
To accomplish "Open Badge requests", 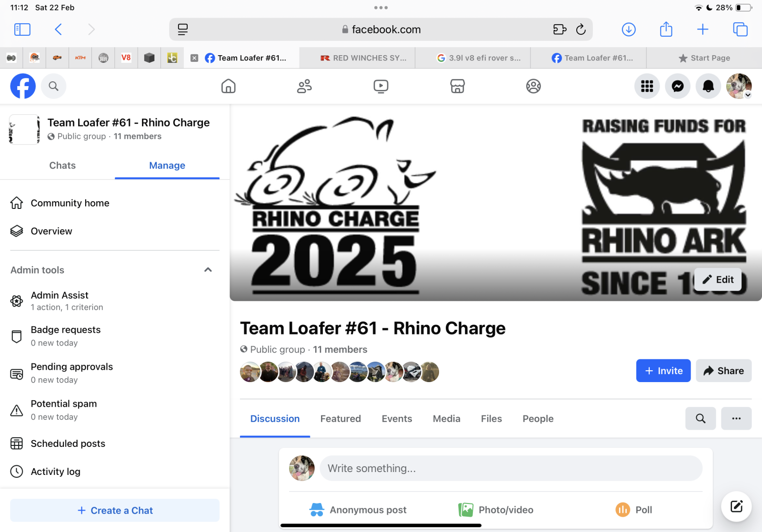I will pos(115,336).
